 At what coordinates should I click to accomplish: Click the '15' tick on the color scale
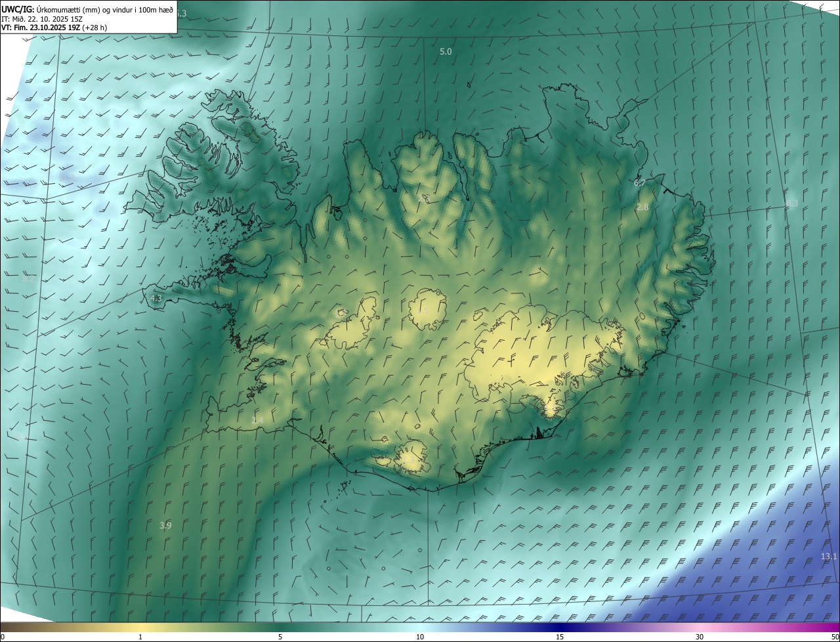[560, 637]
